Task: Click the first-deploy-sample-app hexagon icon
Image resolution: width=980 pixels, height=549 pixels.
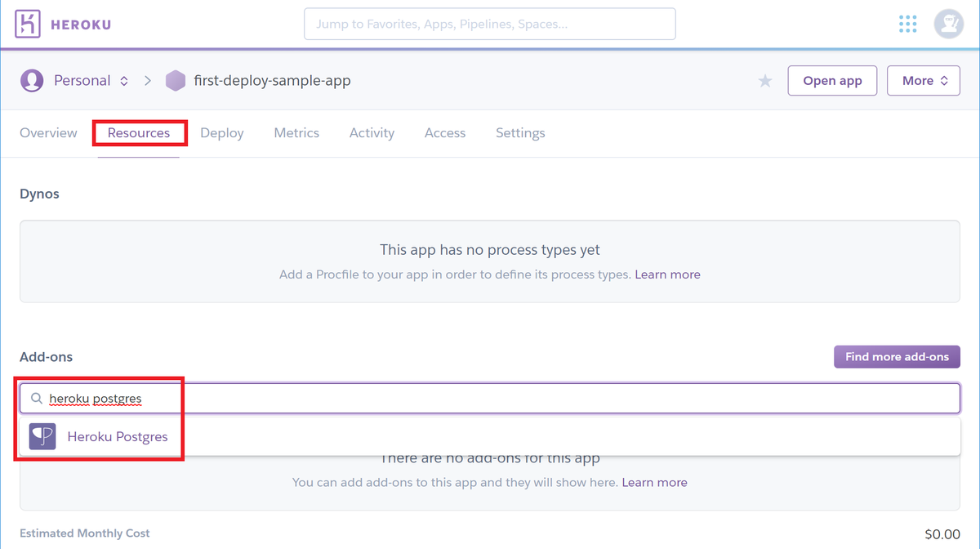Action: [x=176, y=81]
